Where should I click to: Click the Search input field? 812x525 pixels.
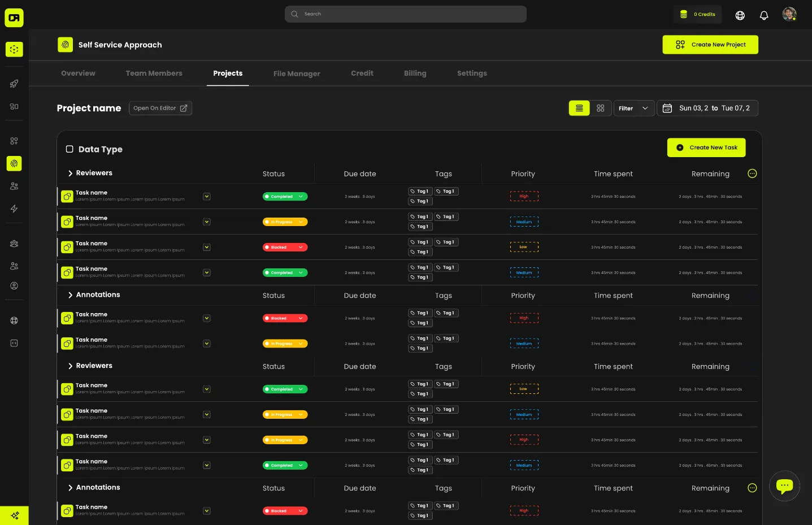tap(406, 14)
